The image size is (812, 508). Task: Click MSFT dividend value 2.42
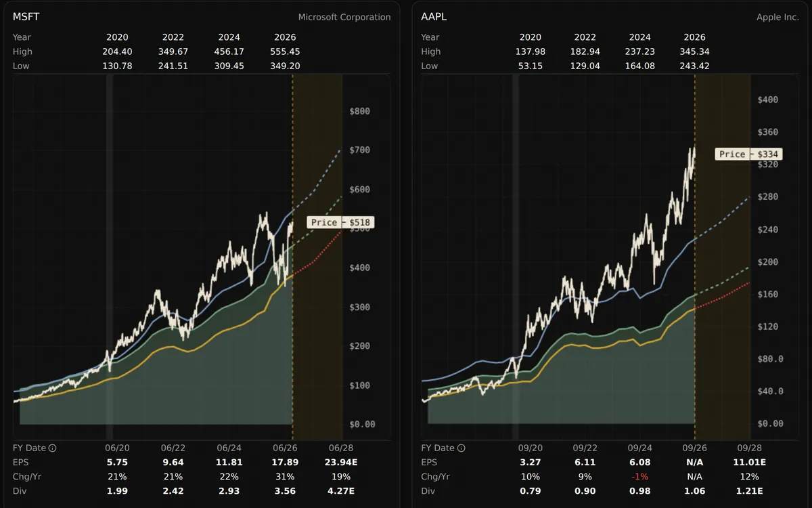173,492
